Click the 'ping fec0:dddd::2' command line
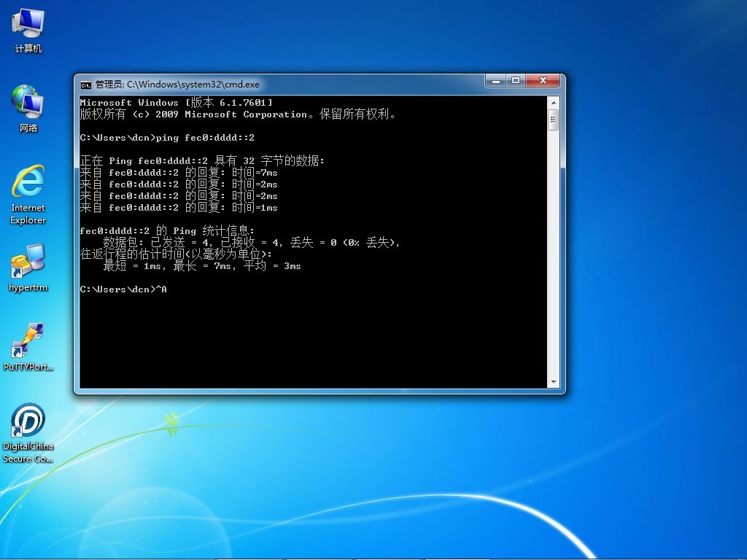 coord(167,138)
